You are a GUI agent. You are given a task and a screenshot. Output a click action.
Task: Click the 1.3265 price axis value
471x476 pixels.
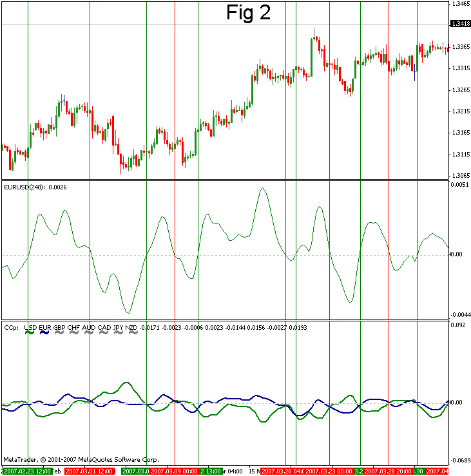pos(461,90)
